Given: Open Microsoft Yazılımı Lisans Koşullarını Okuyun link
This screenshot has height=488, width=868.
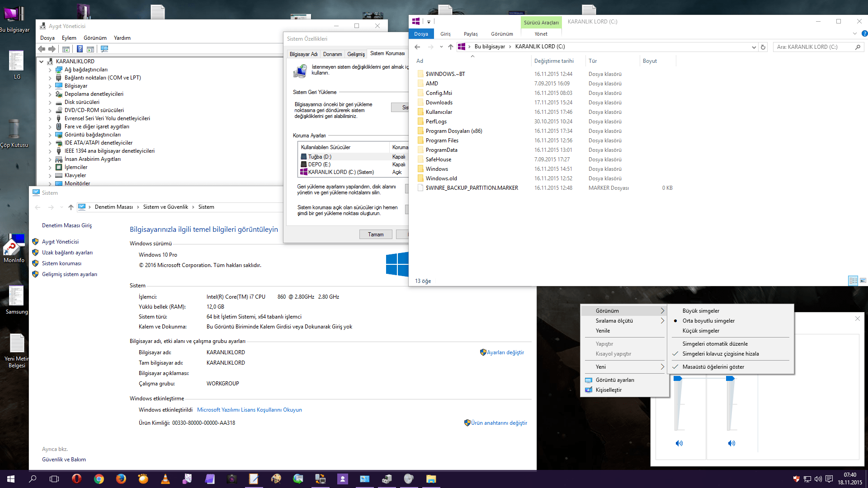Looking at the screenshot, I should pyautogui.click(x=249, y=410).
